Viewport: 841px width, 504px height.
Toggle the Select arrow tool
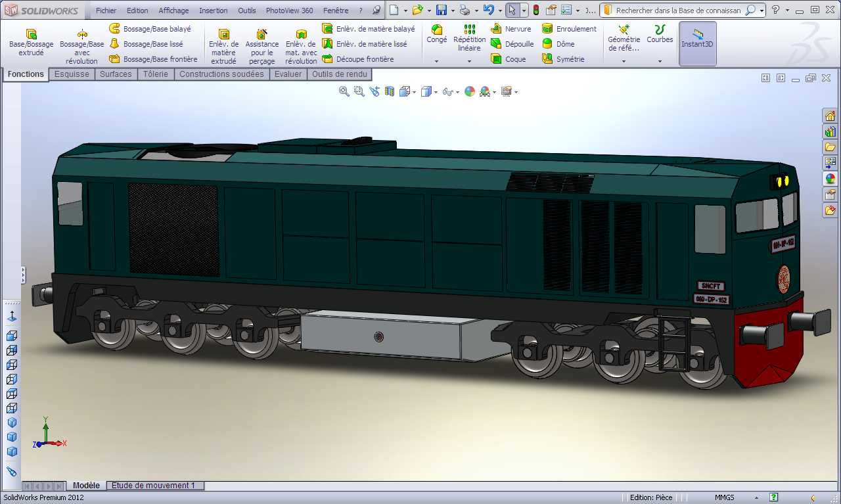pos(512,10)
